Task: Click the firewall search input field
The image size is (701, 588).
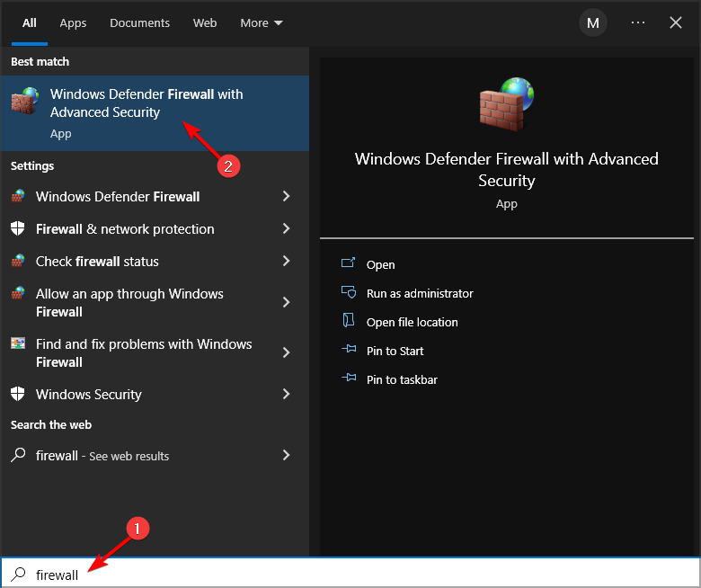Action: click(350, 574)
